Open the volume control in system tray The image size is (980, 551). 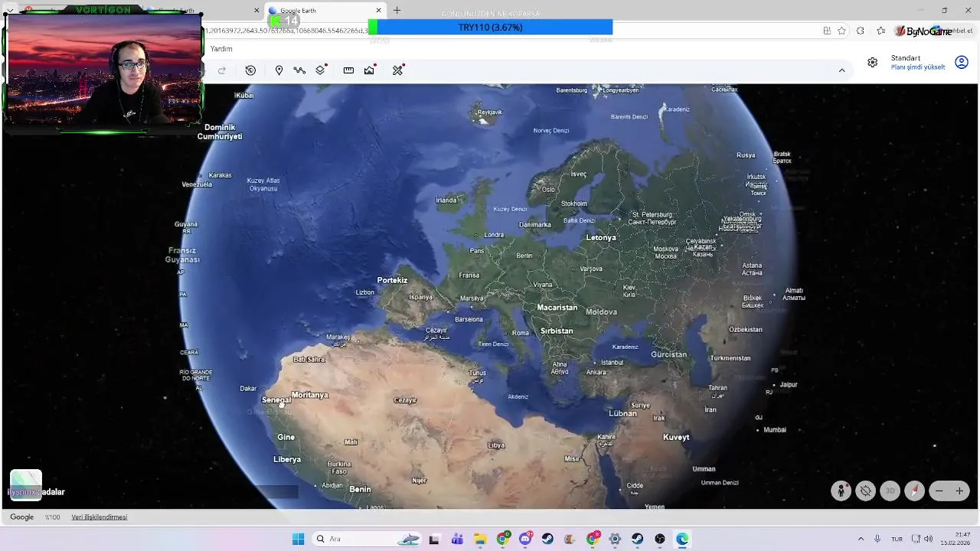tap(929, 539)
